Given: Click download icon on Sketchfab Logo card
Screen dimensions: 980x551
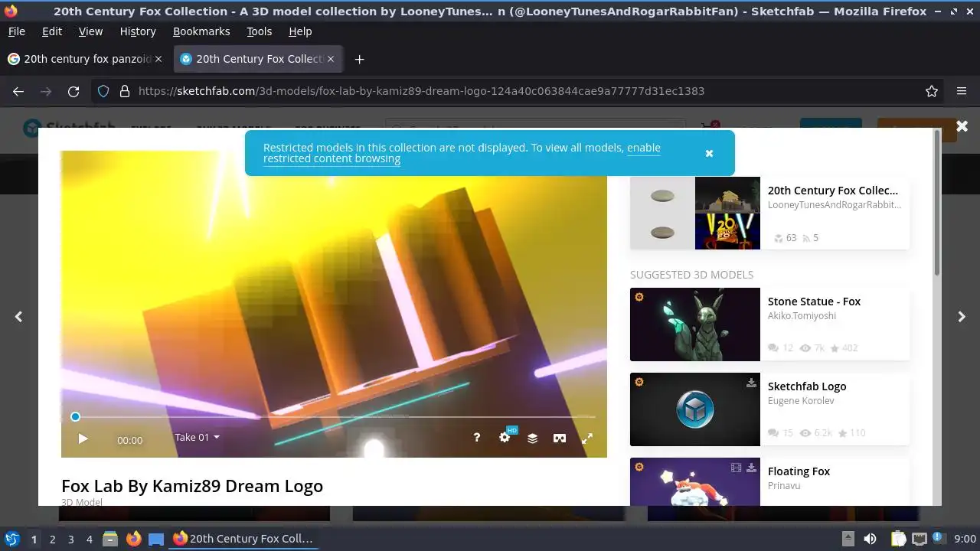Looking at the screenshot, I should (x=751, y=383).
